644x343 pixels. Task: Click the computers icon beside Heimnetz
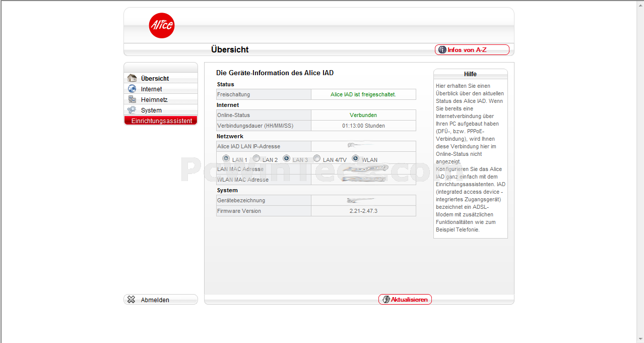pos(132,99)
